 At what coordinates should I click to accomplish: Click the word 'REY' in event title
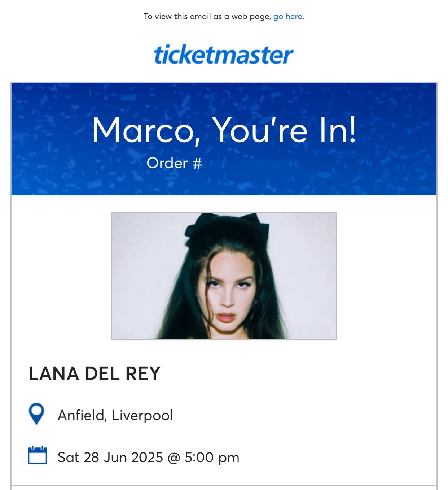pos(143,373)
